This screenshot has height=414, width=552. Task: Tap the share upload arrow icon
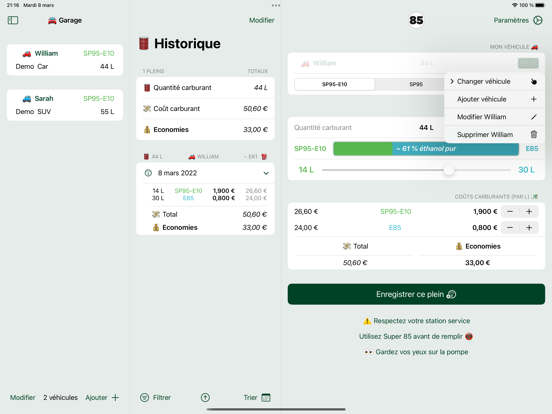click(x=205, y=397)
